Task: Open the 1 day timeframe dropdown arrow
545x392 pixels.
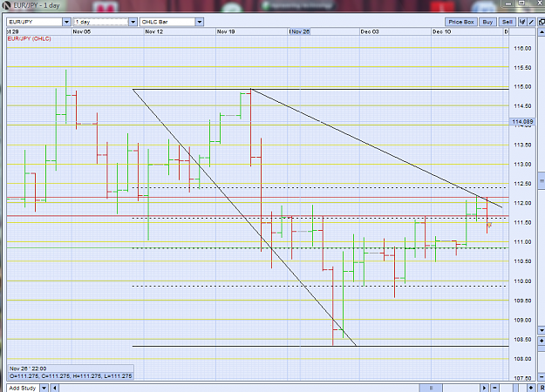Action: point(133,22)
